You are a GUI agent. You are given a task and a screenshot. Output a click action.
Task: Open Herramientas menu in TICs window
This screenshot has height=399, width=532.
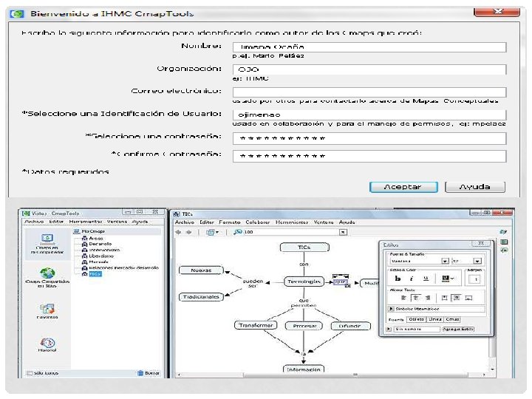(292, 222)
